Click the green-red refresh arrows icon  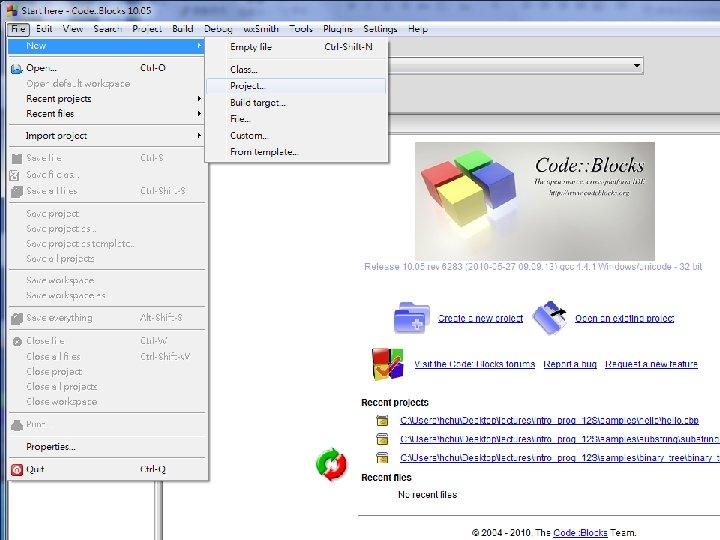coord(331,464)
